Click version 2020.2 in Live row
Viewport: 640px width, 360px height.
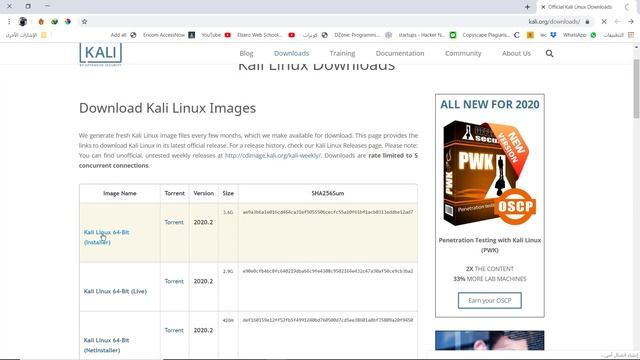[x=203, y=281]
